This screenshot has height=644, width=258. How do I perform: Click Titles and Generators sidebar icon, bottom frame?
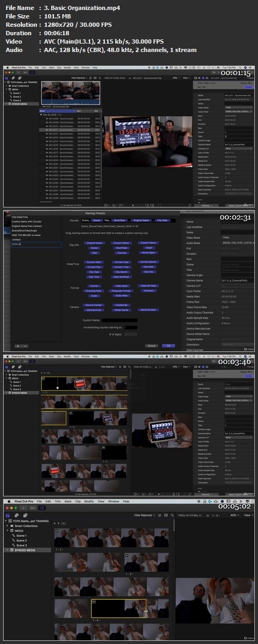25,516
